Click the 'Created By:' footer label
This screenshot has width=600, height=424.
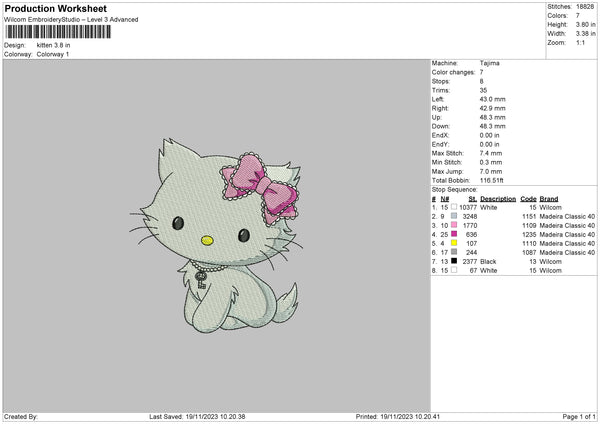click(x=21, y=416)
